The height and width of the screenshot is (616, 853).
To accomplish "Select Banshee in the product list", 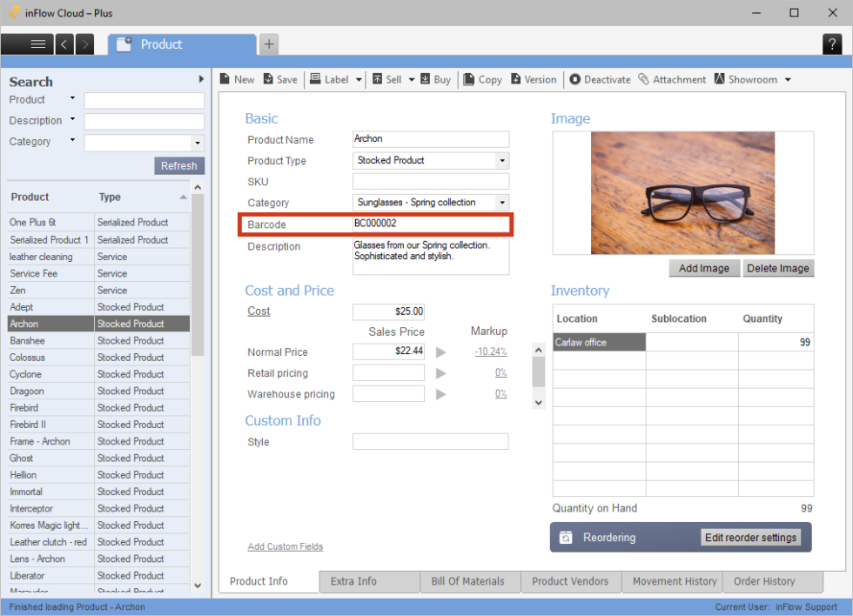I will pyautogui.click(x=32, y=340).
